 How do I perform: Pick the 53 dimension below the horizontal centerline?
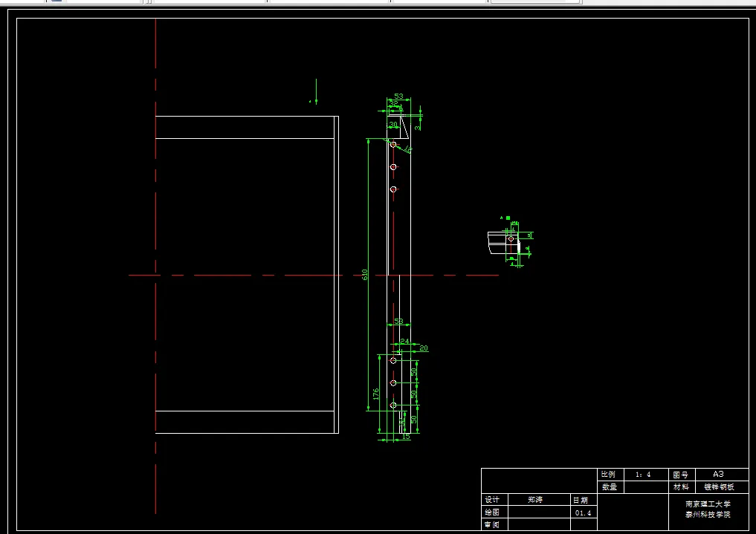tap(398, 321)
